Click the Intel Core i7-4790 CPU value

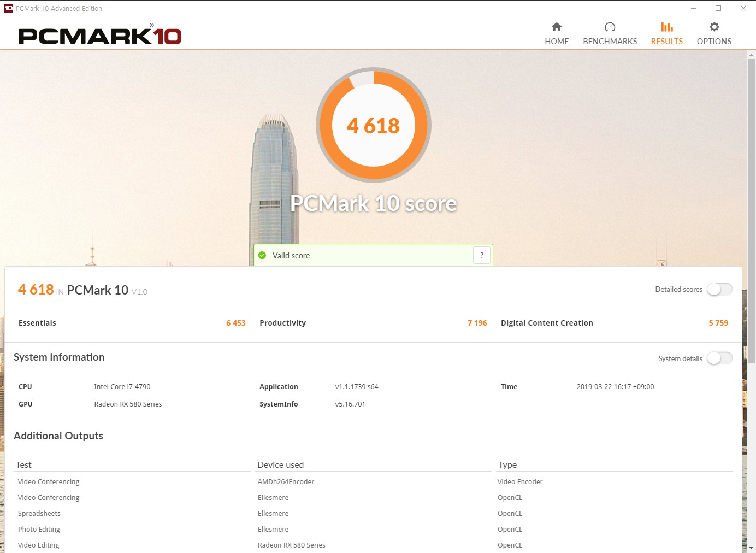tap(122, 386)
